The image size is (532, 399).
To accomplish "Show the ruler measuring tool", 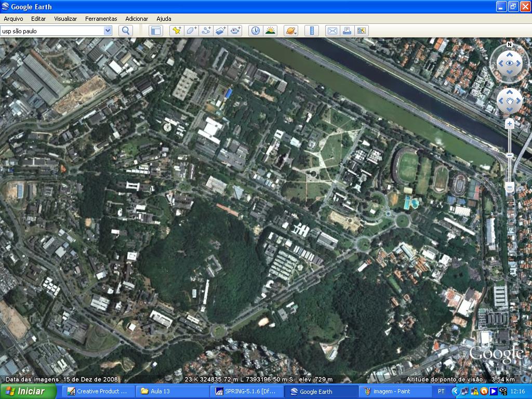I will pyautogui.click(x=312, y=31).
